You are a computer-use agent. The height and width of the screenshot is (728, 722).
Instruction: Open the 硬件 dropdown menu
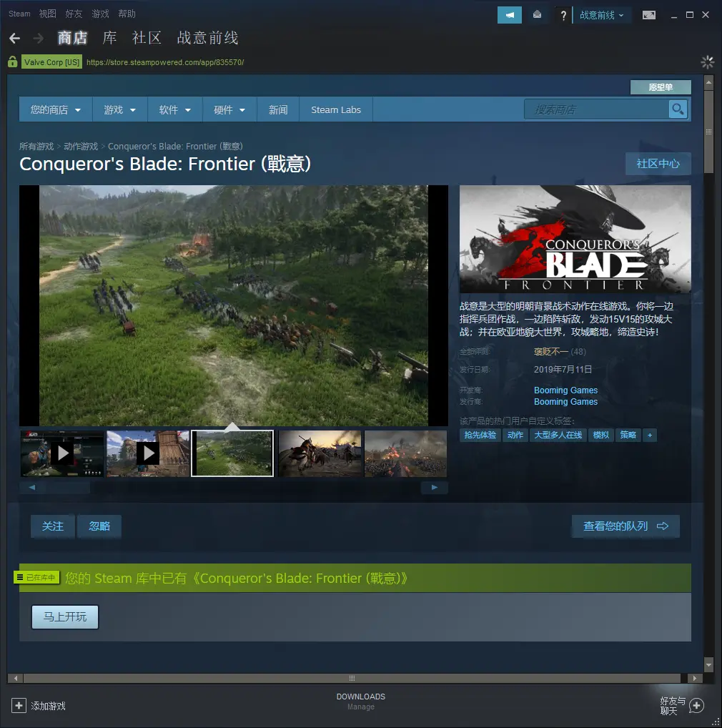[229, 109]
